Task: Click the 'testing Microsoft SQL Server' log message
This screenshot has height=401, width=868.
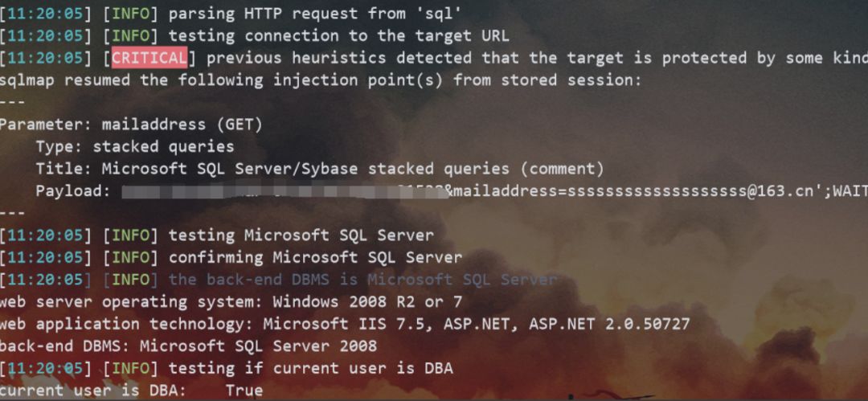Action: [x=301, y=235]
